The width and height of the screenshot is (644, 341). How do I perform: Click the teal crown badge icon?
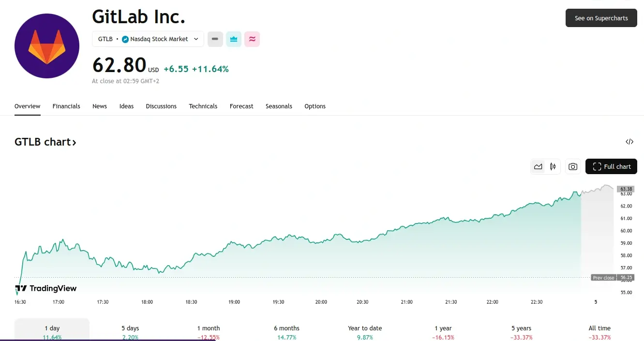click(x=234, y=39)
